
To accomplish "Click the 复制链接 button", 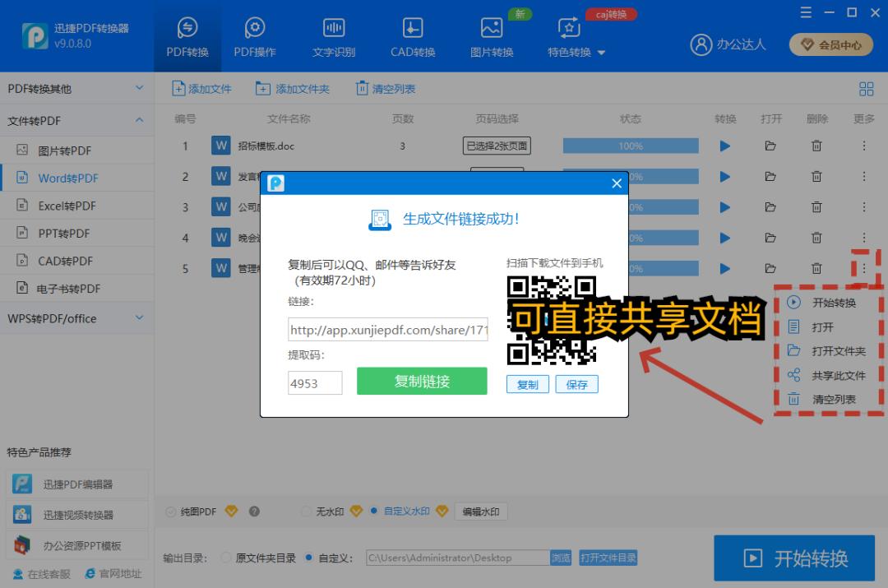I will [422, 381].
